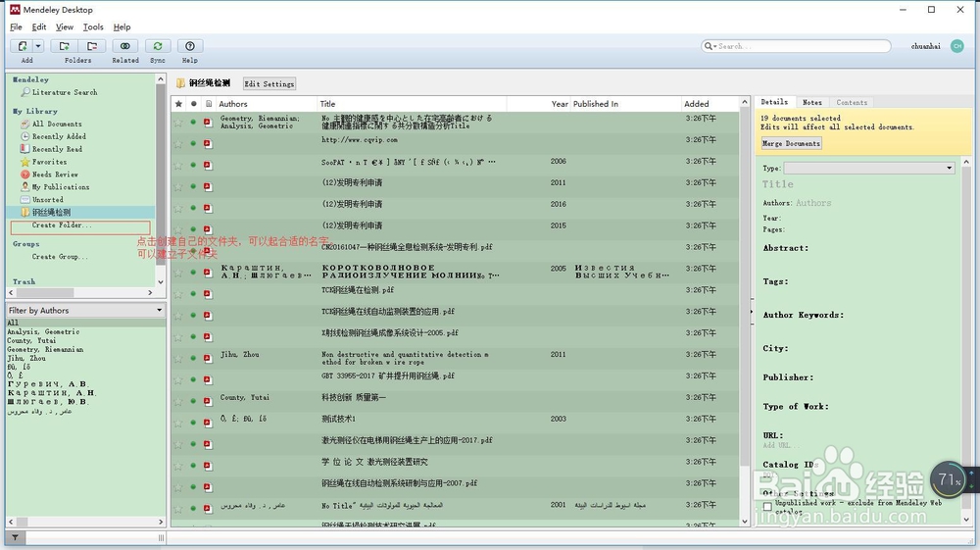980x550 pixels.
Task: Open the View menu
Action: [65, 26]
